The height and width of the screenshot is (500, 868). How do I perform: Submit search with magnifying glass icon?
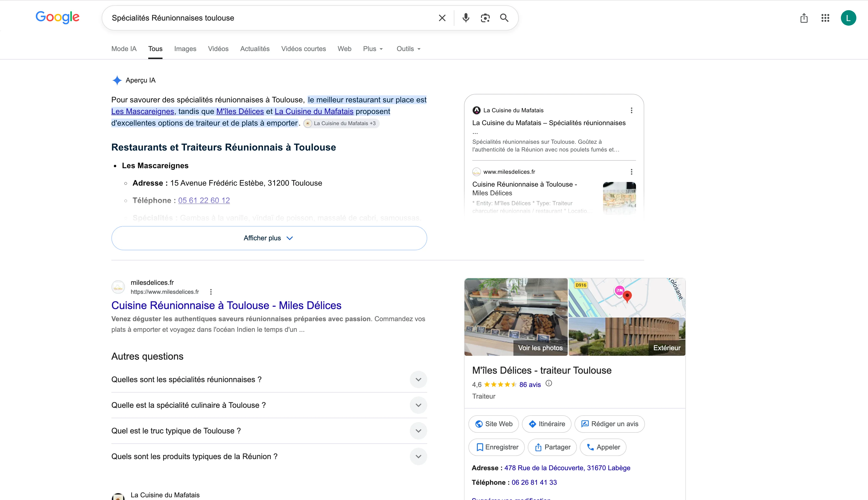click(504, 18)
